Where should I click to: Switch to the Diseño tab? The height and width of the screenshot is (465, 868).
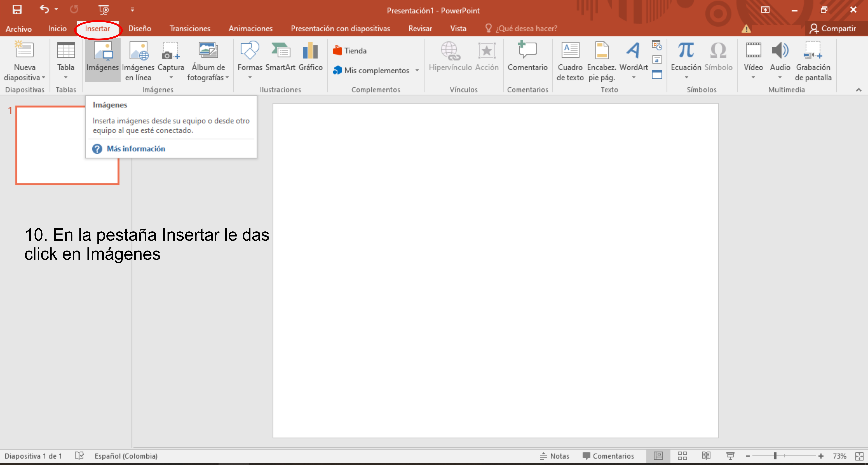(x=140, y=29)
